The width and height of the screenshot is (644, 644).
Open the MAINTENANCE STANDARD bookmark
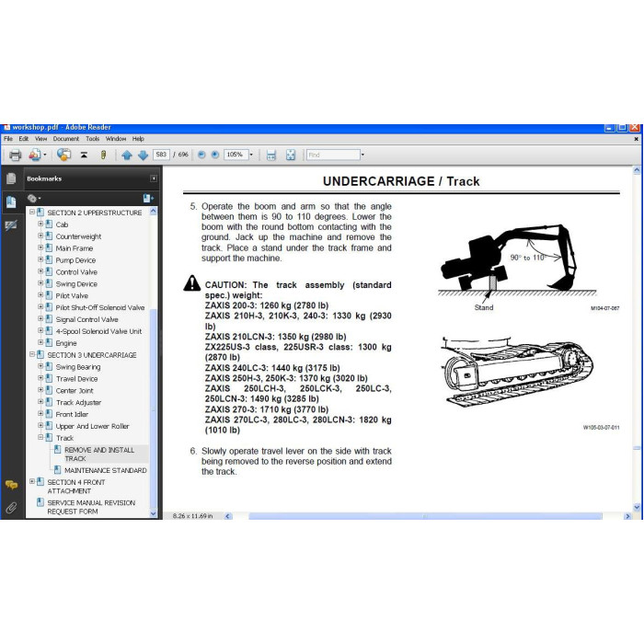[x=105, y=471]
